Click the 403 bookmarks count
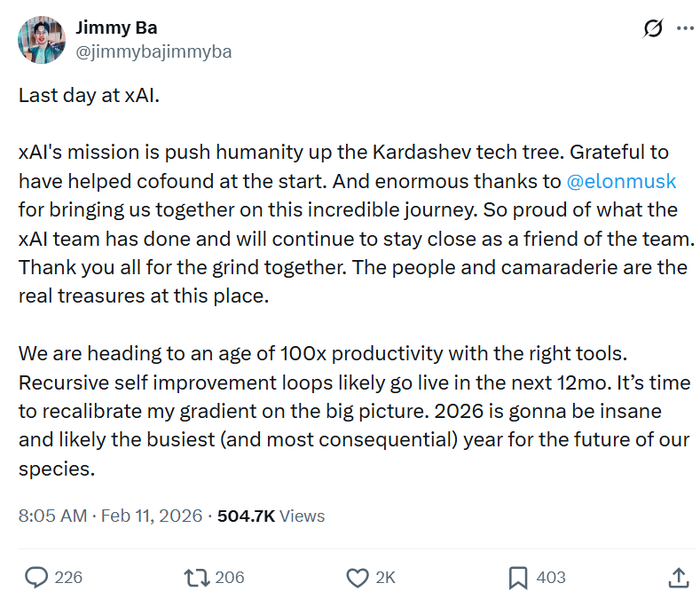The image size is (700, 599). point(551,578)
